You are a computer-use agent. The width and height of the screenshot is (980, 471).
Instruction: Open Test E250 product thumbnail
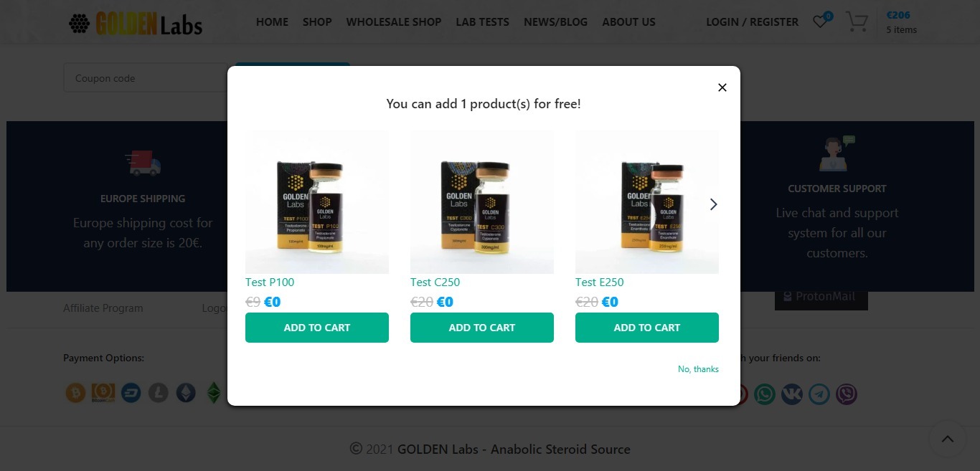647,202
